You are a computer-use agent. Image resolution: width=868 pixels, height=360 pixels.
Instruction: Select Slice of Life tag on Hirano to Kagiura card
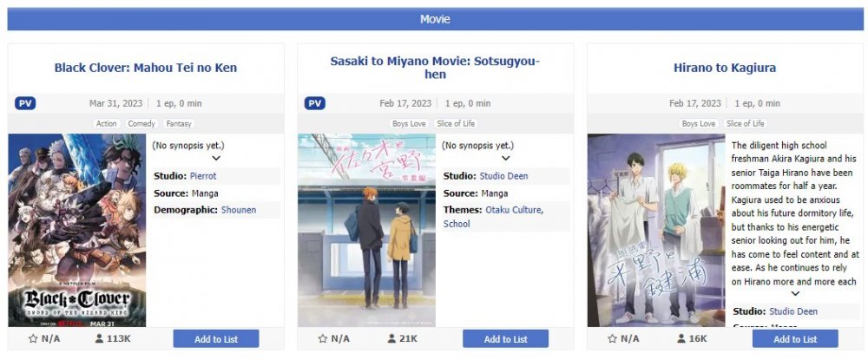pos(745,124)
